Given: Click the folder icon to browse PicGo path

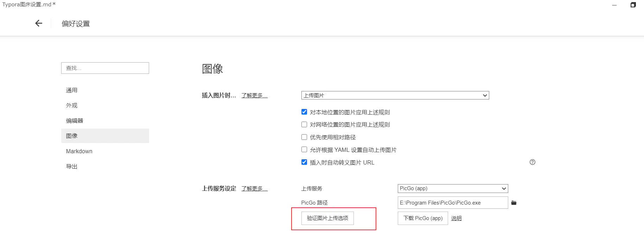Looking at the screenshot, I should (514, 203).
